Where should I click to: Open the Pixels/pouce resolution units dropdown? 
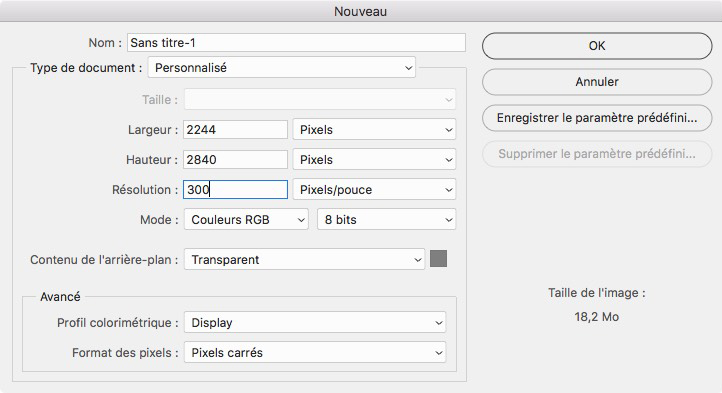374,190
